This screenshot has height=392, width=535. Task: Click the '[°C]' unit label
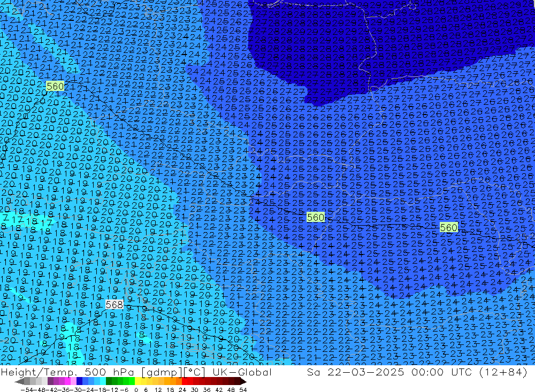[x=195, y=372]
